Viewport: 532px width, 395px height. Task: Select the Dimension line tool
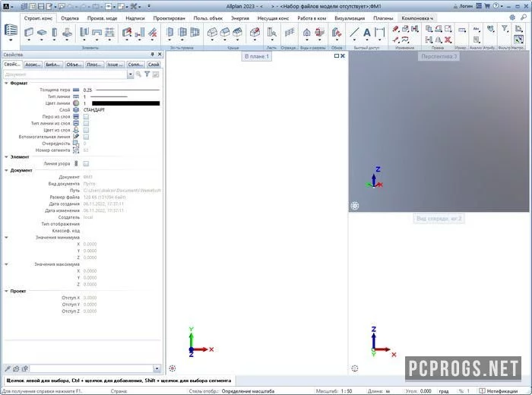pyautogui.click(x=380, y=32)
